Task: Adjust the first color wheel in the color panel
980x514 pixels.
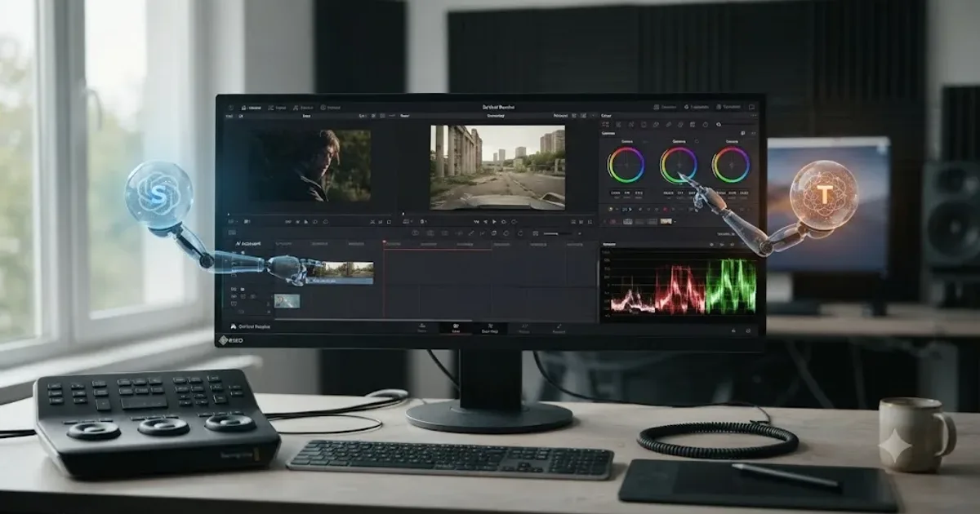Action: [x=626, y=165]
